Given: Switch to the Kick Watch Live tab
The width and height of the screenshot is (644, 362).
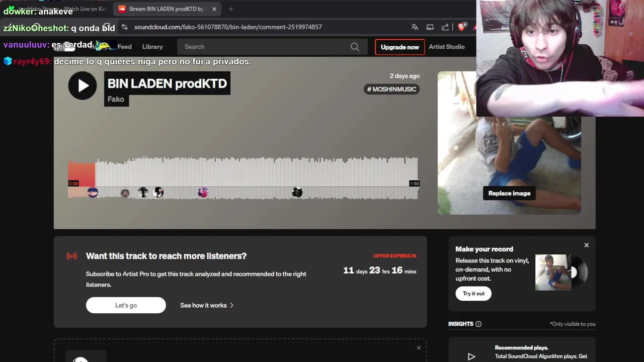Looking at the screenshot, I should pos(58,9).
